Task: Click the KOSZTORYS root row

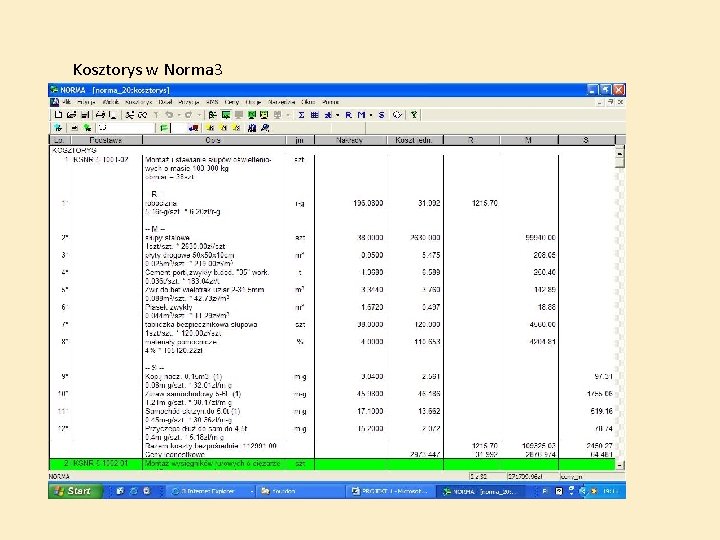Action: point(74,150)
